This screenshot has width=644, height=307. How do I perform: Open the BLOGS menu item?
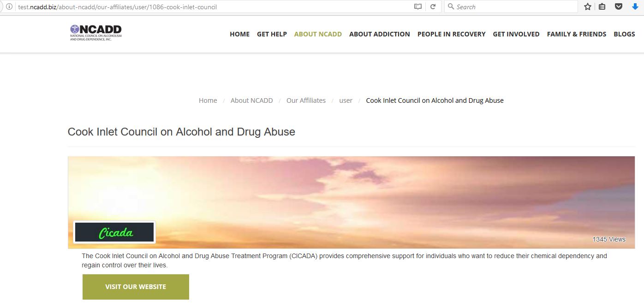(624, 34)
